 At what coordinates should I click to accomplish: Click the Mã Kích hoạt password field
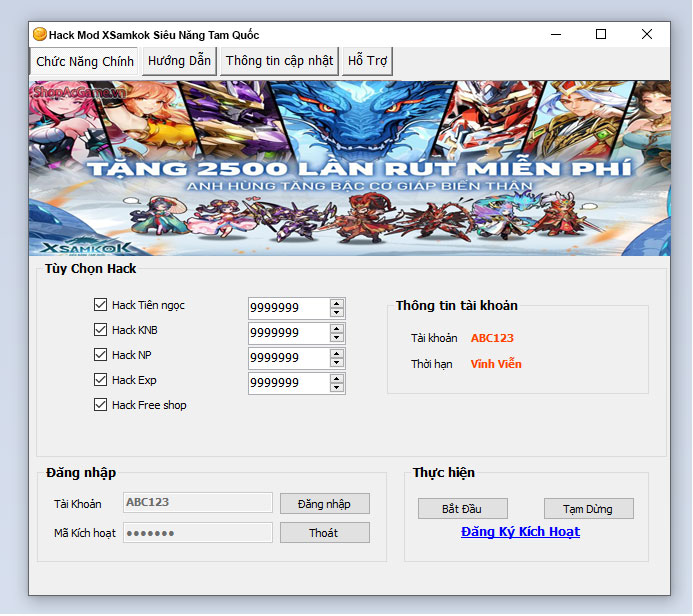[197, 533]
